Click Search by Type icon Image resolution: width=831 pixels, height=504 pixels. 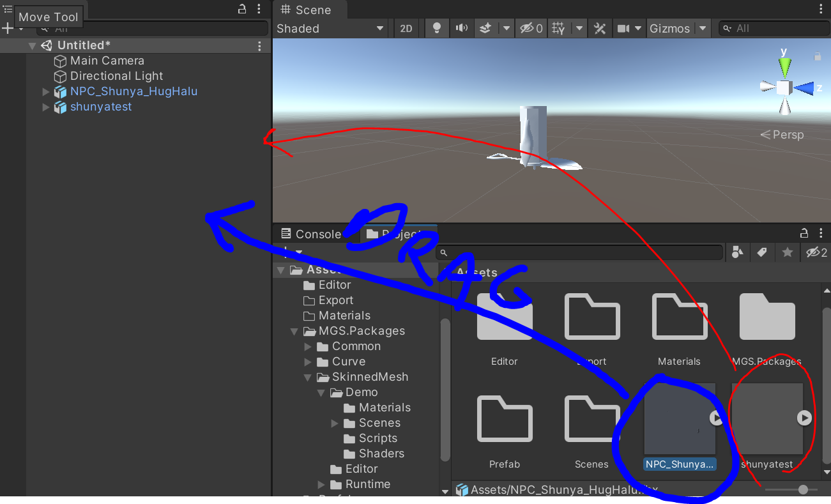tap(737, 252)
